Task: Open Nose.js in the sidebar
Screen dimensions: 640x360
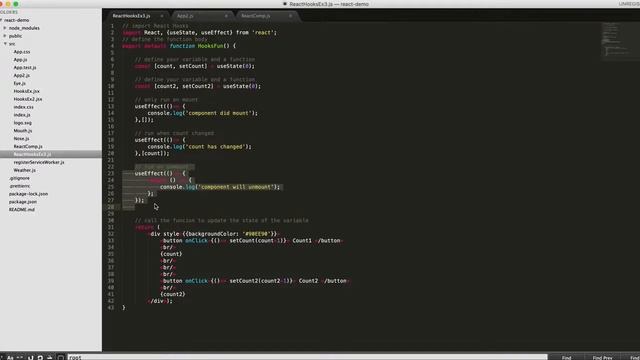Action: coord(21,139)
